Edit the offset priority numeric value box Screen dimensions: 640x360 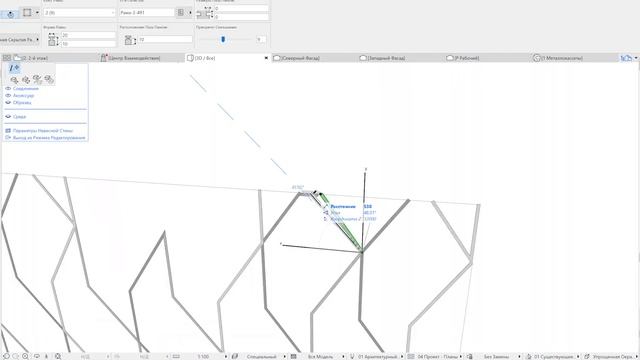point(261,39)
